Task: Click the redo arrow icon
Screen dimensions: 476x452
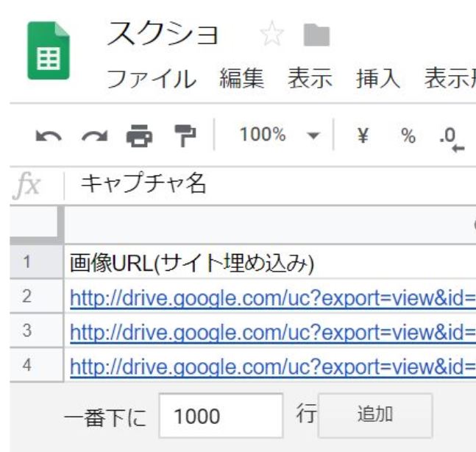Action: 93,135
